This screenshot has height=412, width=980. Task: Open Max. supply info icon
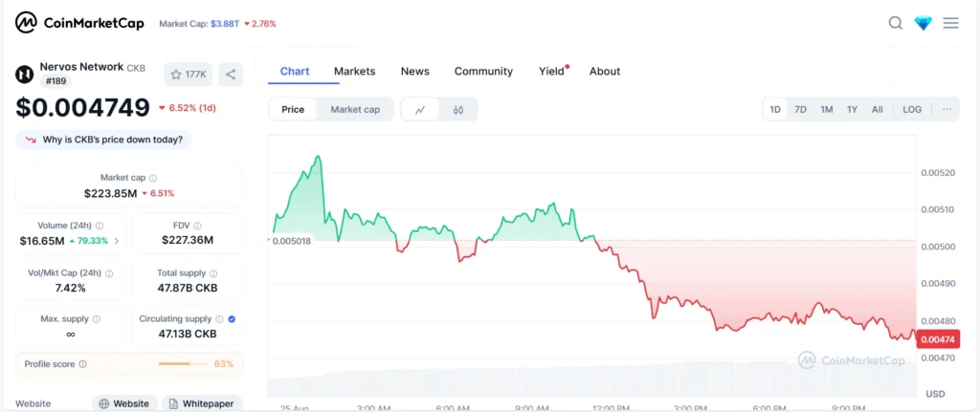(97, 319)
